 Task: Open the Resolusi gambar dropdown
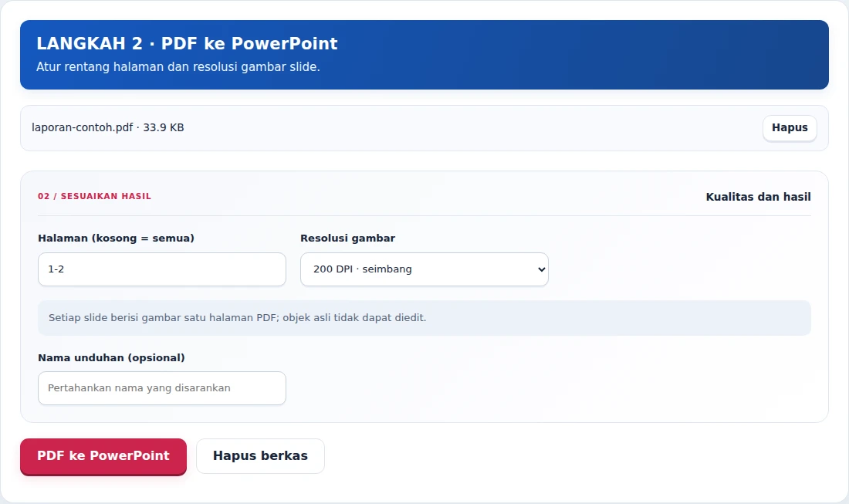tap(424, 269)
